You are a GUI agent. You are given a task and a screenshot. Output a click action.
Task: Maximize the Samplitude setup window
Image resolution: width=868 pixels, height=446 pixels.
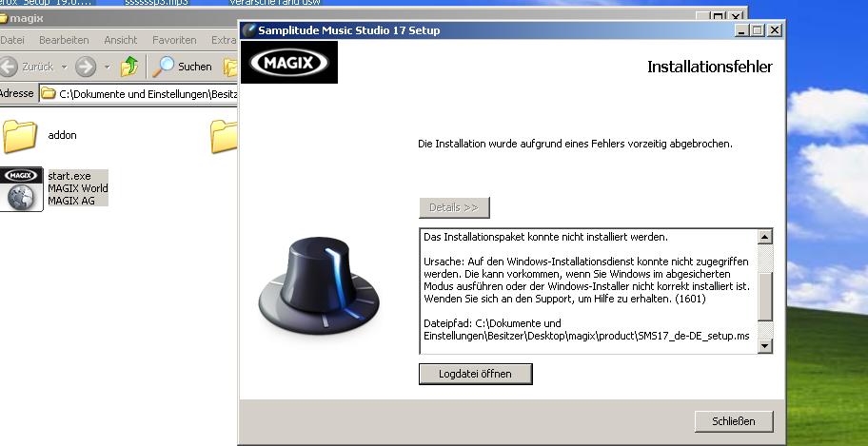(757, 29)
